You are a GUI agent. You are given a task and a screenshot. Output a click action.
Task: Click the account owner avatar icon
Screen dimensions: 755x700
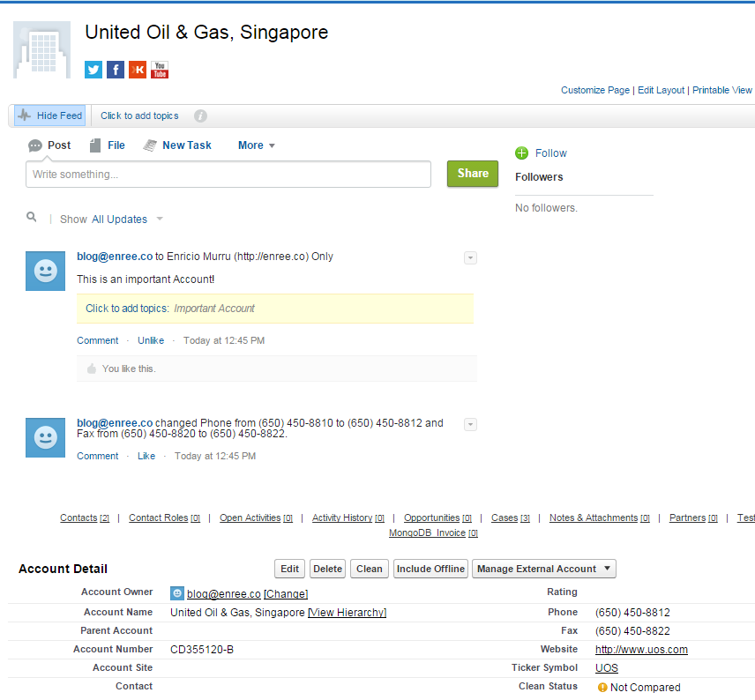point(177,593)
